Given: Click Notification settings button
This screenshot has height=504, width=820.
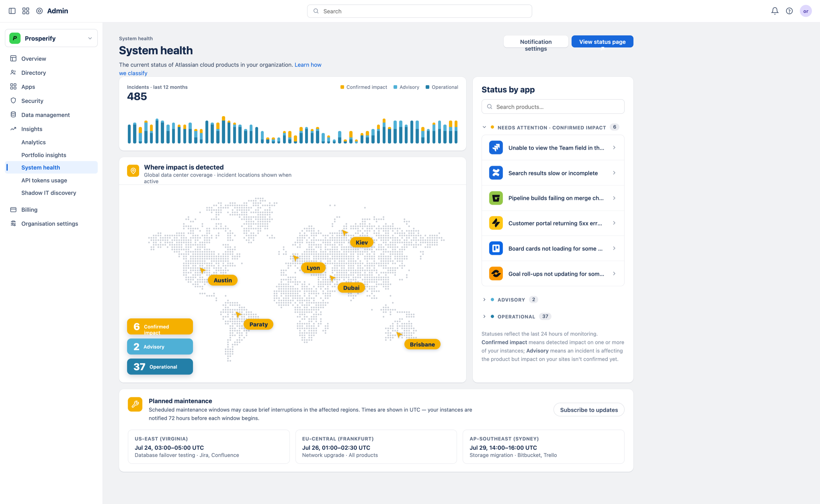Looking at the screenshot, I should coord(536,42).
